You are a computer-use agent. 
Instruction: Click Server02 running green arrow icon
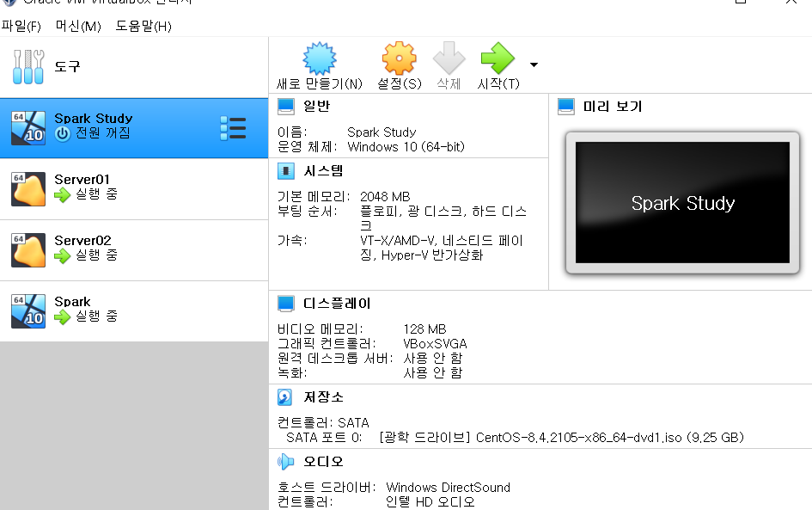click(62, 256)
